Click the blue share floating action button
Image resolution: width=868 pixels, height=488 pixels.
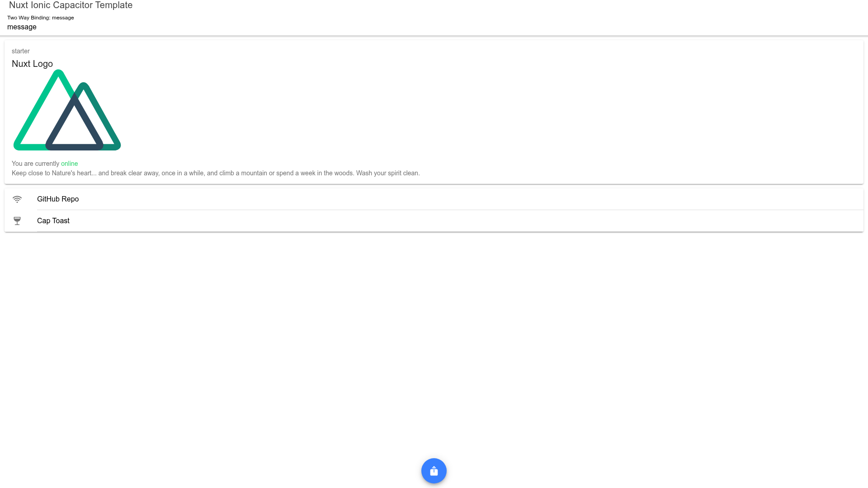434,471
